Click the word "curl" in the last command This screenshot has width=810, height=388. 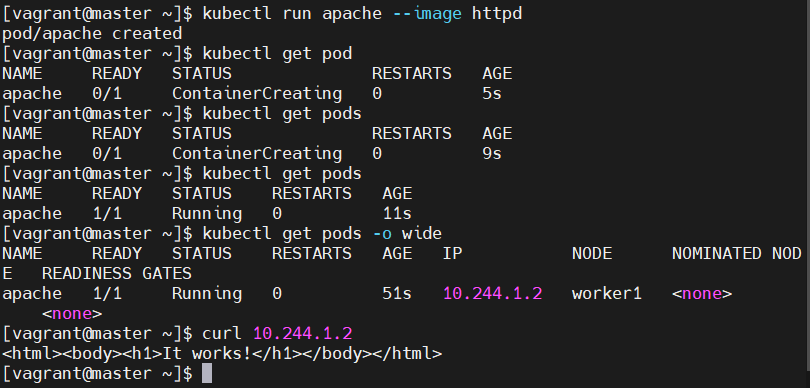222,333
